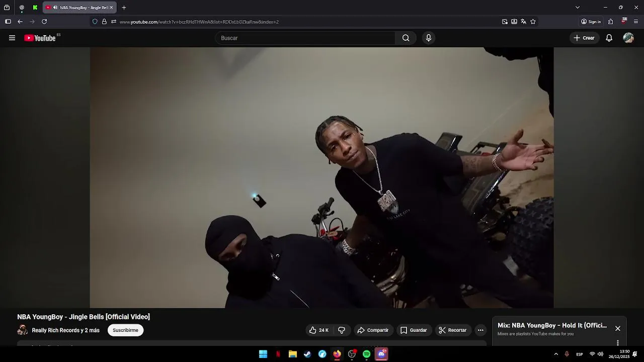Open Really Rich Records channel link

click(65, 330)
